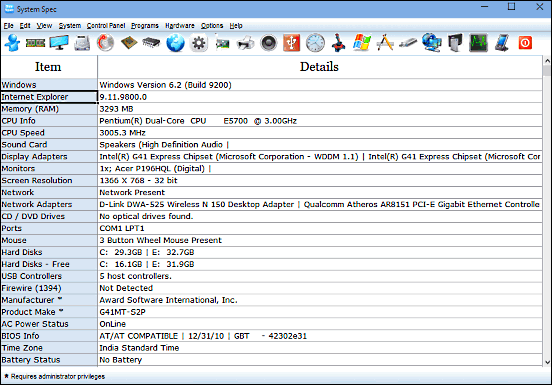Click the printer icon in toolbar
Image resolution: width=552 pixels, height=385 pixels.
point(245,44)
